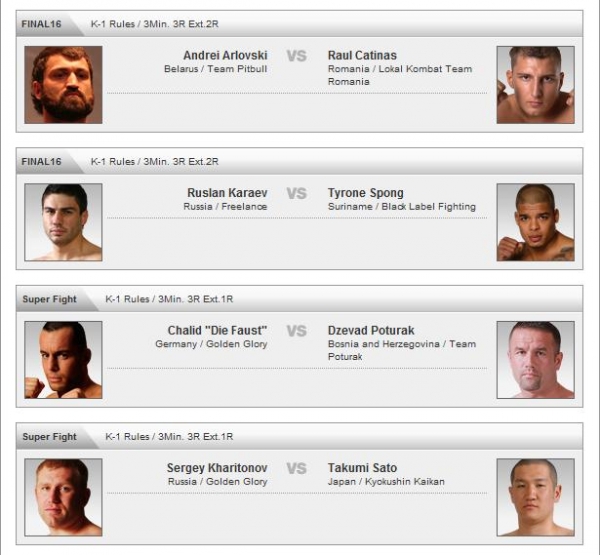This screenshot has width=600, height=555.
Task: Select the first Super Fight label
Action: click(x=49, y=299)
